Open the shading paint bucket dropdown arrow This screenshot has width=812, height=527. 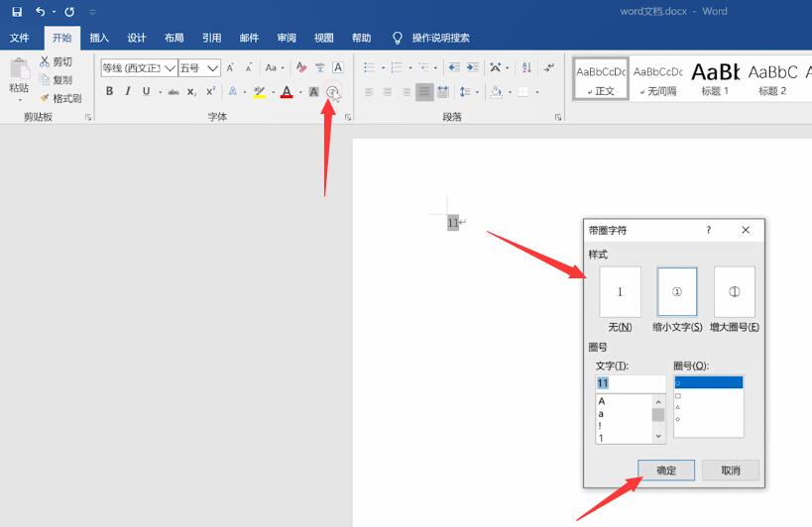[x=510, y=92]
